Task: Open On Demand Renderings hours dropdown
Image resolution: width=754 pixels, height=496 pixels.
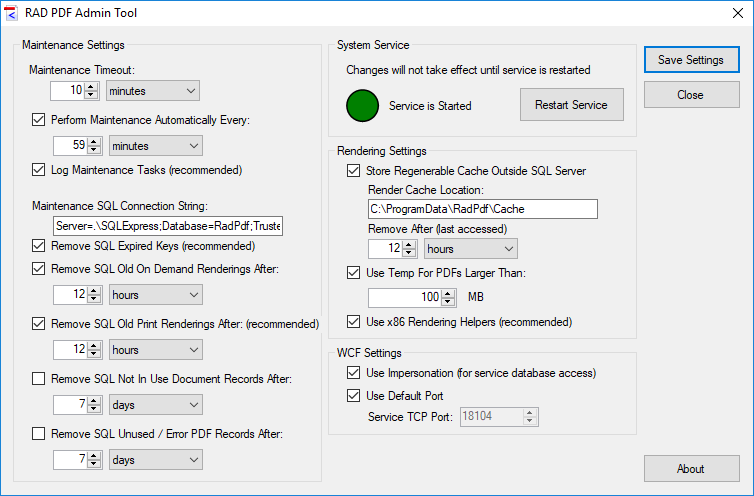Action: tap(156, 295)
